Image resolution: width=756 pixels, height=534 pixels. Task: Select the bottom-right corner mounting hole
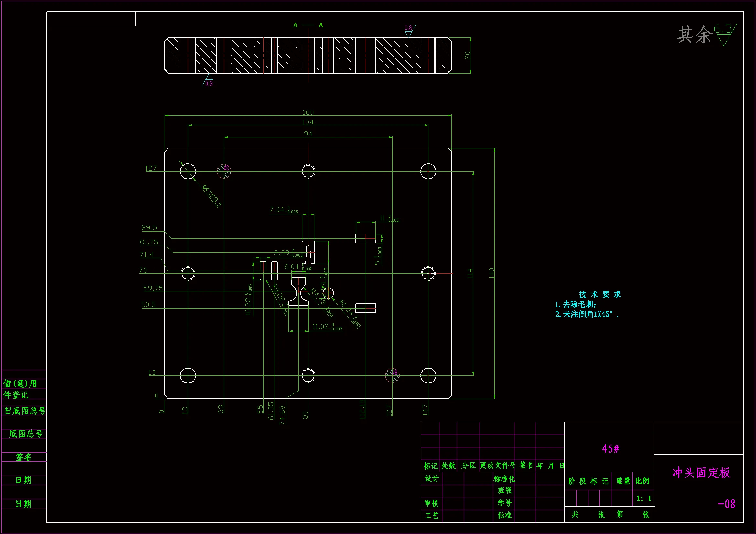(428, 375)
